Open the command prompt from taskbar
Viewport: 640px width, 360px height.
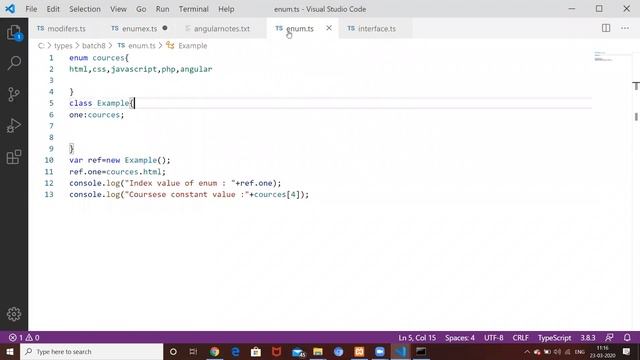(421, 351)
